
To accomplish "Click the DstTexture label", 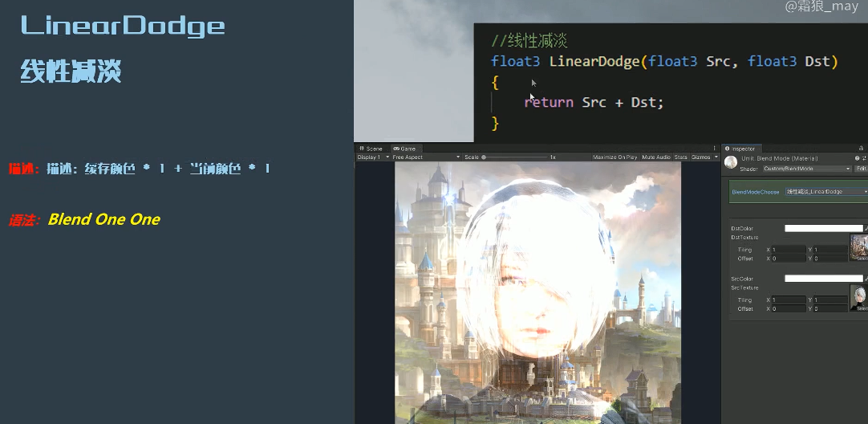I will click(x=744, y=237).
